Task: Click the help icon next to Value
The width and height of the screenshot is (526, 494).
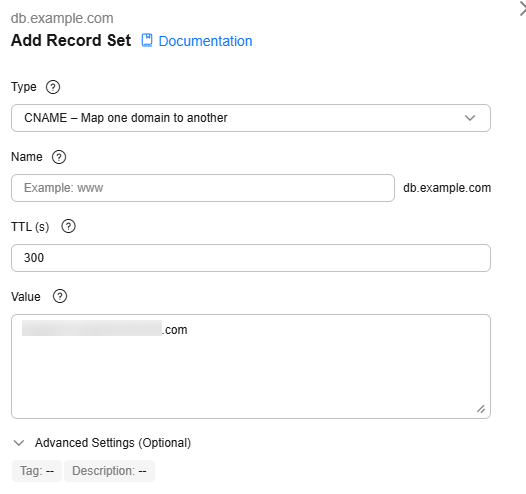Action: tap(60, 296)
